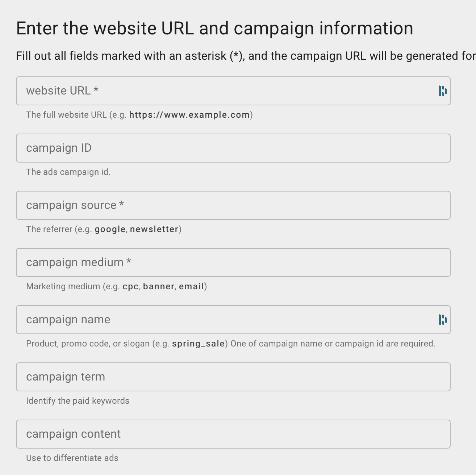Image resolution: width=476 pixels, height=475 pixels.
Task: Click the bold "banner" medium example
Action: (x=159, y=286)
